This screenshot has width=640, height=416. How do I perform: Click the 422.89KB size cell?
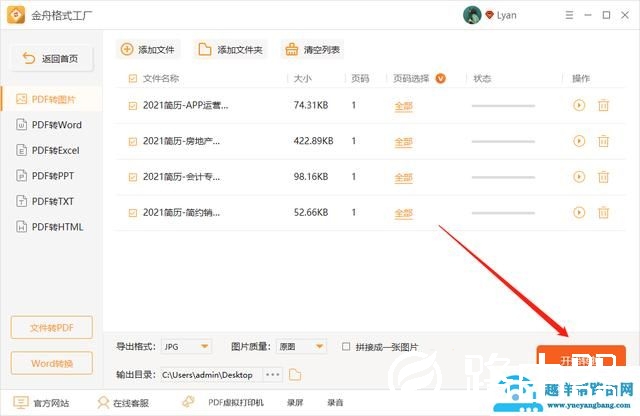313,141
